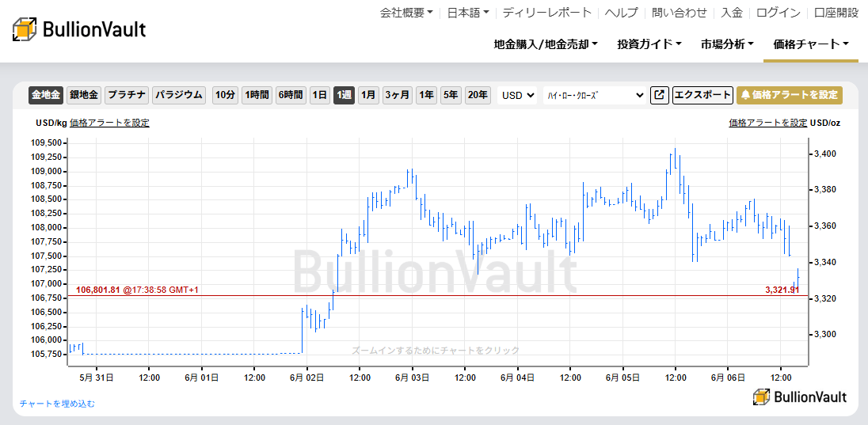The image size is (868, 425).
Task: Open the ヘルプ page
Action: coord(622,12)
